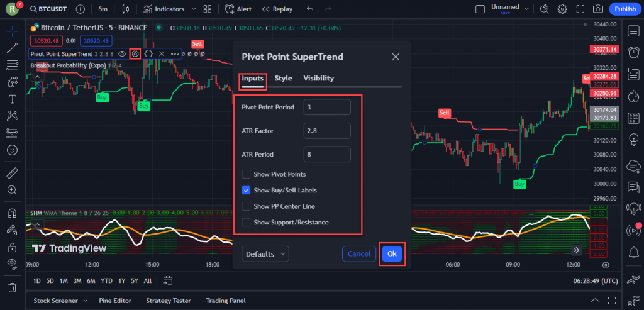The width and height of the screenshot is (644, 310).
Task: Open the hotlists flame icon
Action: [x=634, y=96]
